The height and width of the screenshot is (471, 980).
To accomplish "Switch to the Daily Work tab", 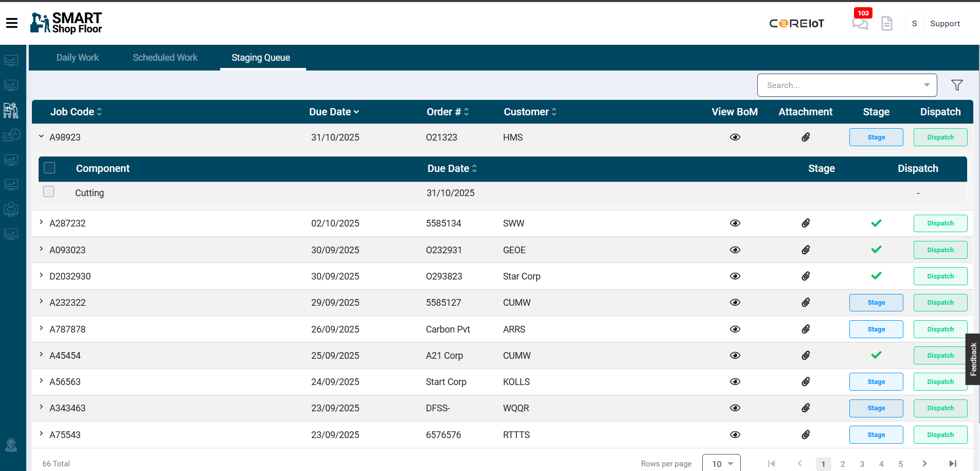I will tap(77, 57).
